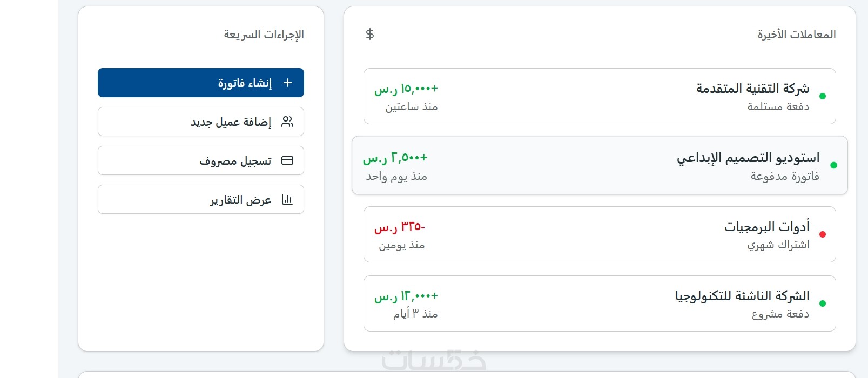Click red status dot for أدوات البرمجيات
Image resolution: width=868 pixels, height=378 pixels.
click(823, 234)
